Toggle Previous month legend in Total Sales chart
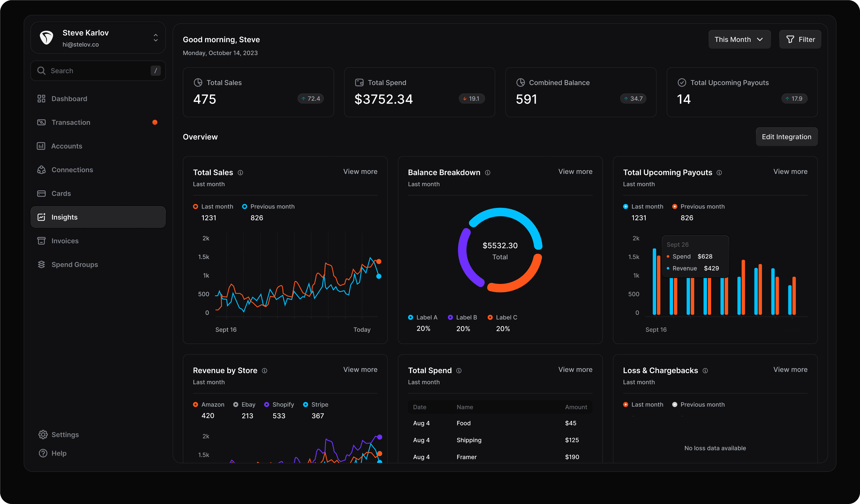 tap(268, 207)
